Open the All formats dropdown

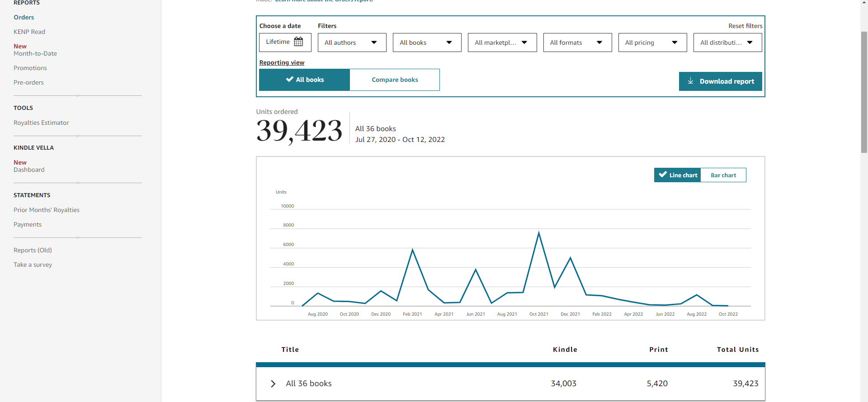577,43
